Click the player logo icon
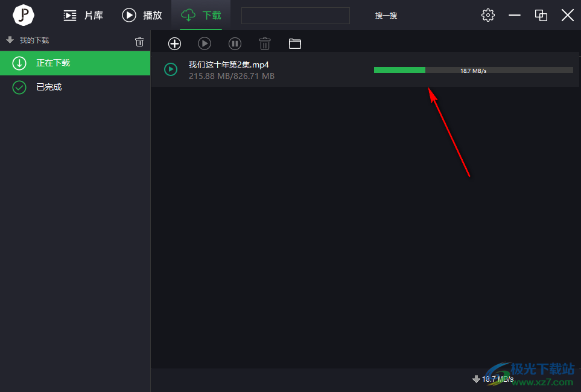The width and height of the screenshot is (581, 392). click(24, 15)
